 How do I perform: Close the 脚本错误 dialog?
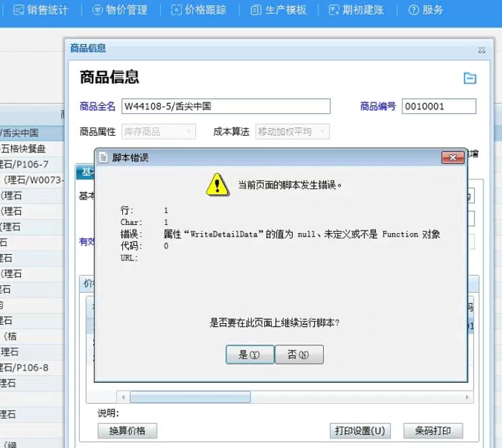tap(453, 157)
